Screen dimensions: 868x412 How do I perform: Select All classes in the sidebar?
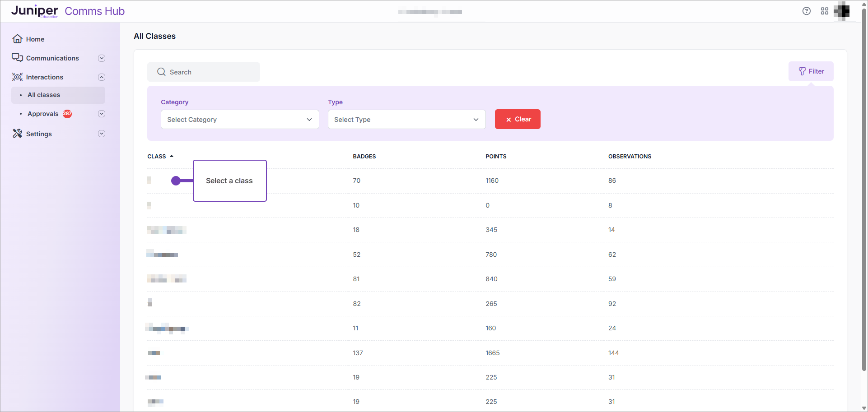point(44,95)
